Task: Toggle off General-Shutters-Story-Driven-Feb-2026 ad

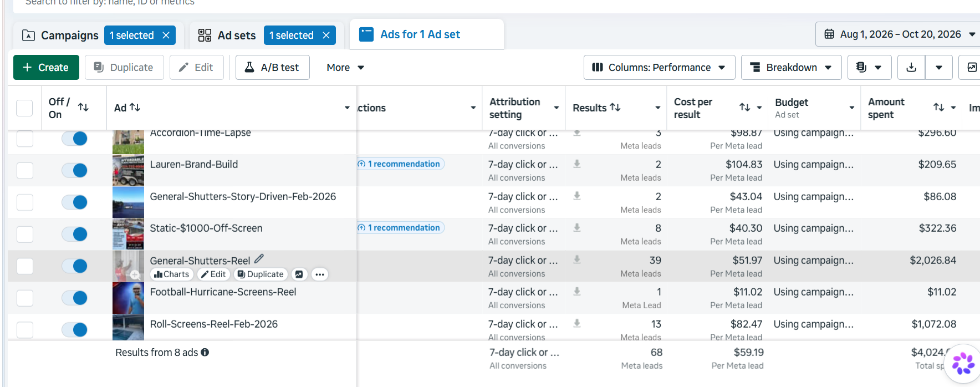Action: click(x=74, y=202)
